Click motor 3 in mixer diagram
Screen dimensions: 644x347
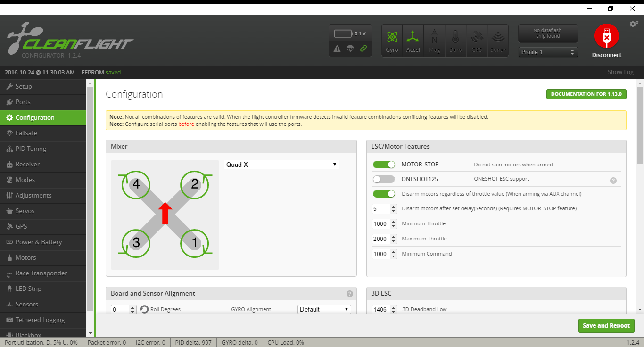click(x=136, y=243)
